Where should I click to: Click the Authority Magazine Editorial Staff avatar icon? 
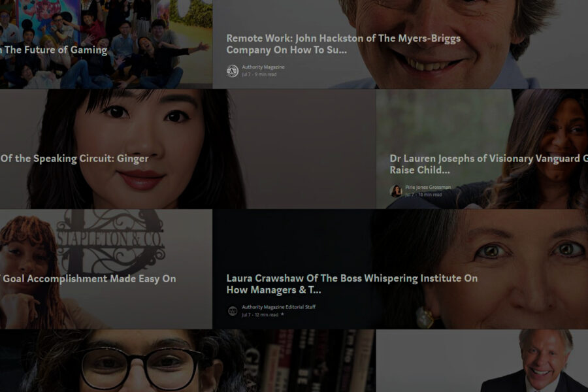(232, 311)
